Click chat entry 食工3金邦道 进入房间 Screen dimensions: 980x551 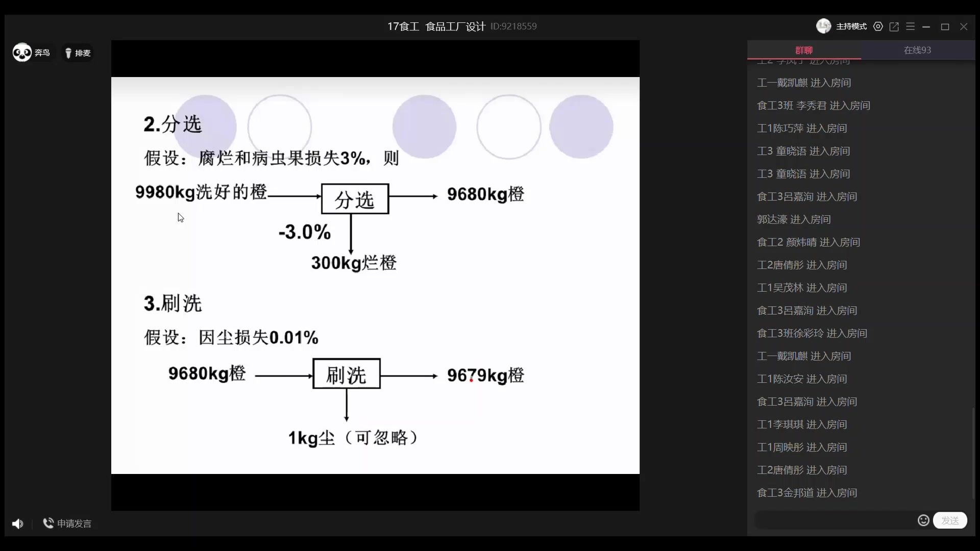(x=806, y=493)
